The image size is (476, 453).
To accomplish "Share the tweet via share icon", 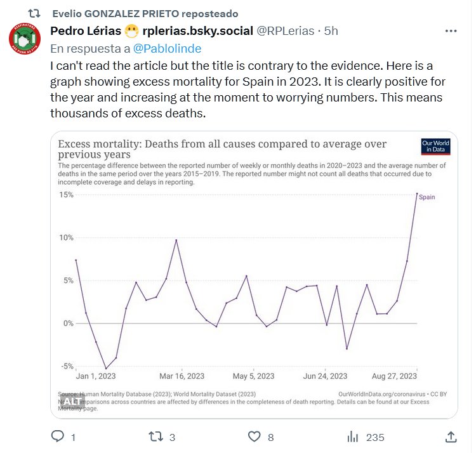I will click(451, 437).
